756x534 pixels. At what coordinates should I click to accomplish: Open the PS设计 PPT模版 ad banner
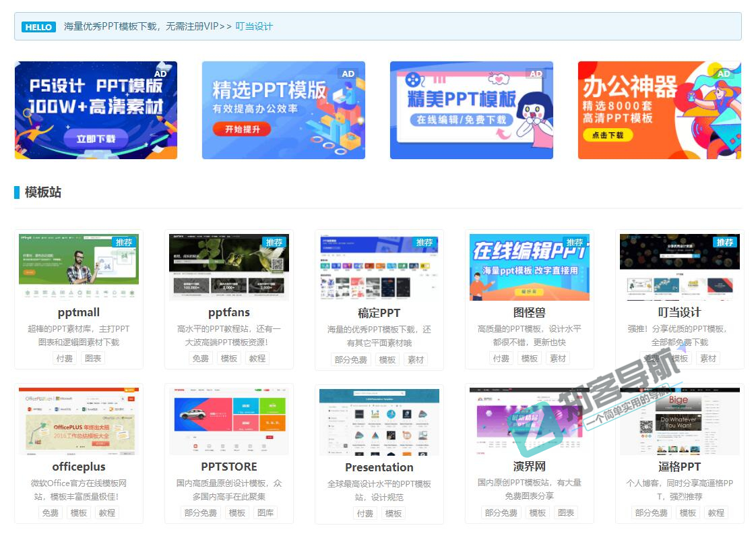coord(96,111)
